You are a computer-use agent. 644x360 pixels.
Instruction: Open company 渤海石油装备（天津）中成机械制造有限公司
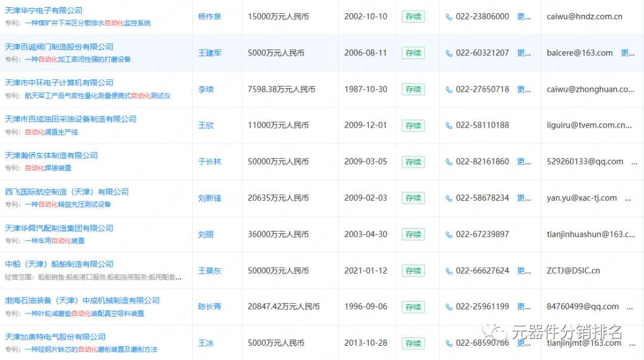tap(82, 301)
